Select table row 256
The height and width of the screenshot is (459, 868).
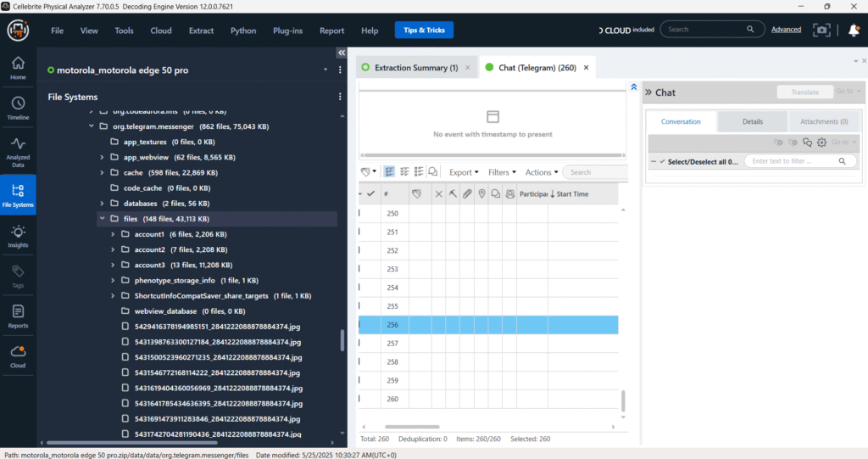click(488, 325)
